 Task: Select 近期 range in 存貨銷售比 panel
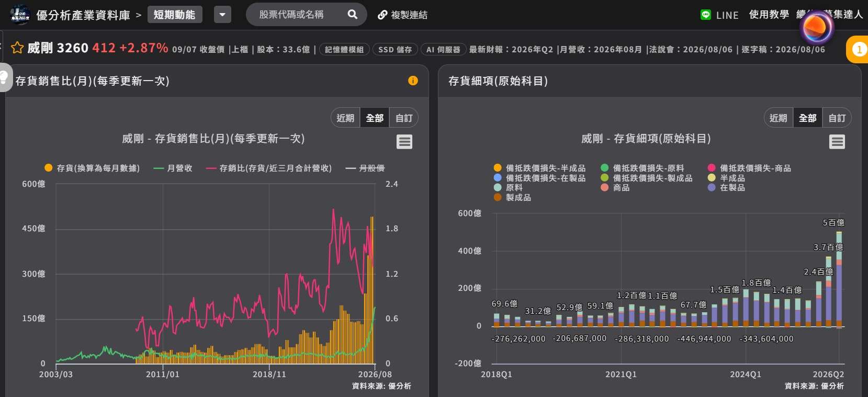point(345,118)
